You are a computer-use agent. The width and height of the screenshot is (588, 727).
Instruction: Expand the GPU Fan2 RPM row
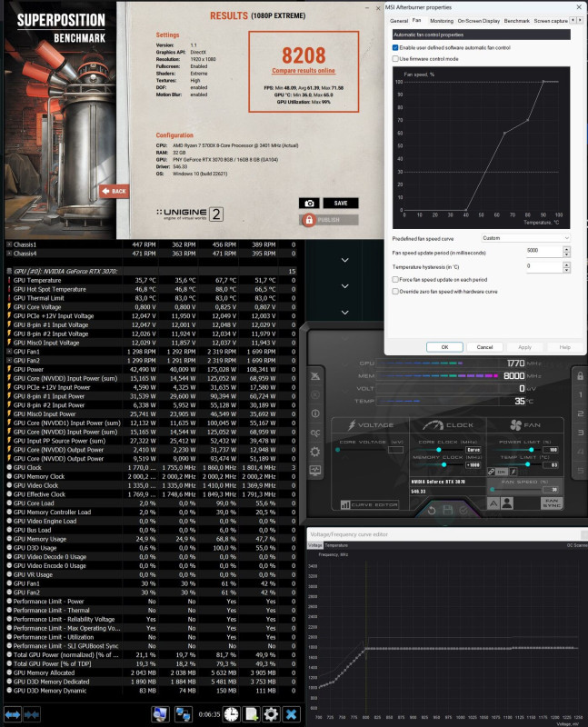click(9, 360)
